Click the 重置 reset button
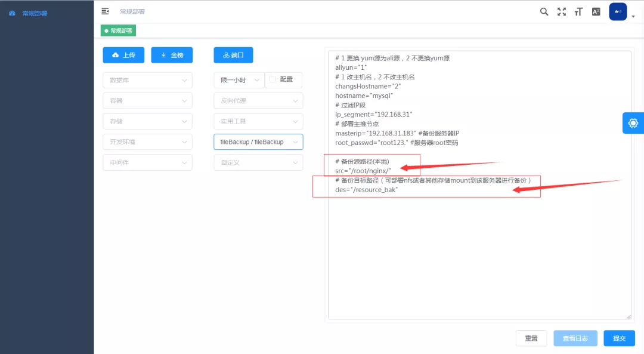 (531, 338)
